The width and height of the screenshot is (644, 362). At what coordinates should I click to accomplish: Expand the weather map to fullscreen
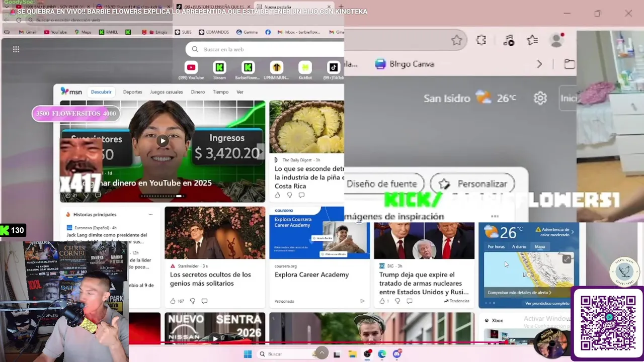tap(567, 259)
